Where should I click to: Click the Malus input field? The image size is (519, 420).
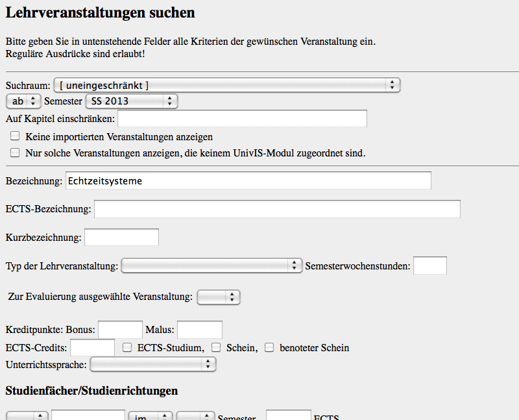(x=200, y=330)
